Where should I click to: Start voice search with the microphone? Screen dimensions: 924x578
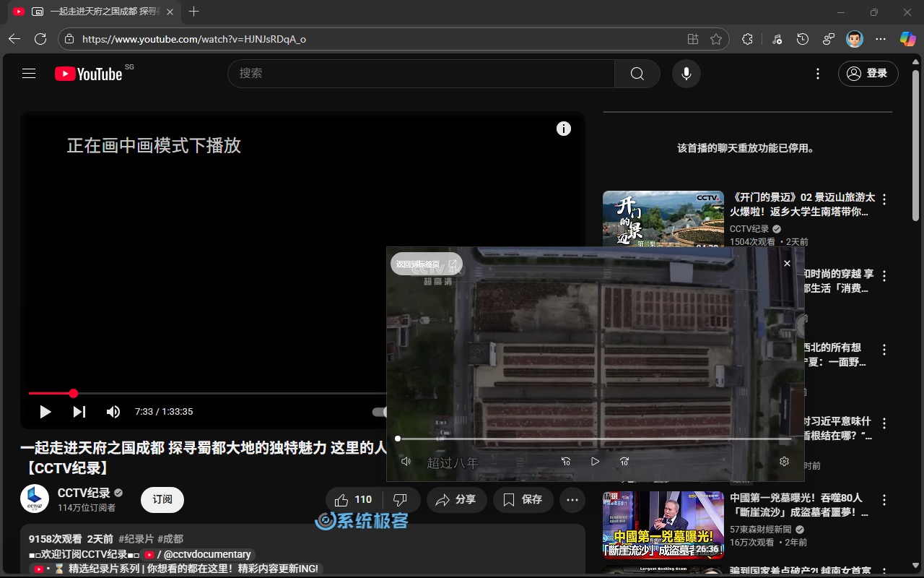coord(687,74)
